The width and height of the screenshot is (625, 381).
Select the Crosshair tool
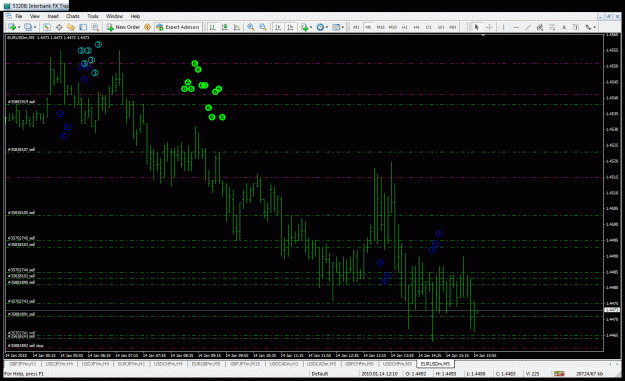tap(489, 27)
